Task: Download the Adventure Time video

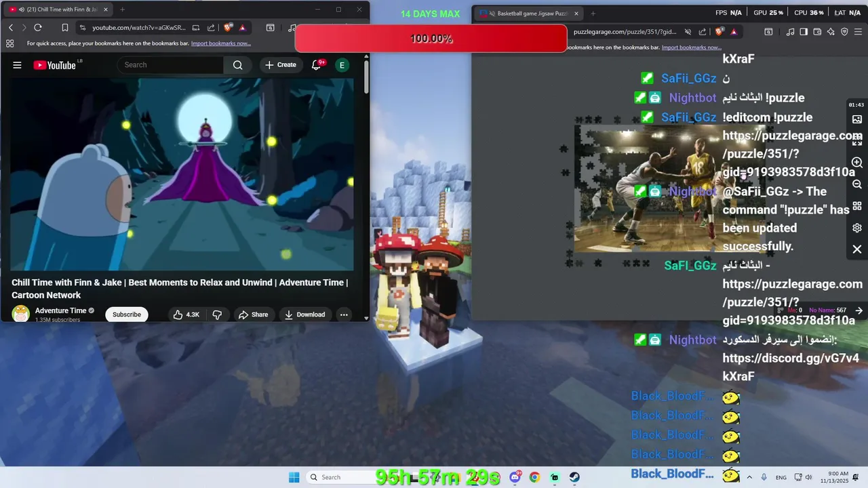Action: click(x=304, y=314)
